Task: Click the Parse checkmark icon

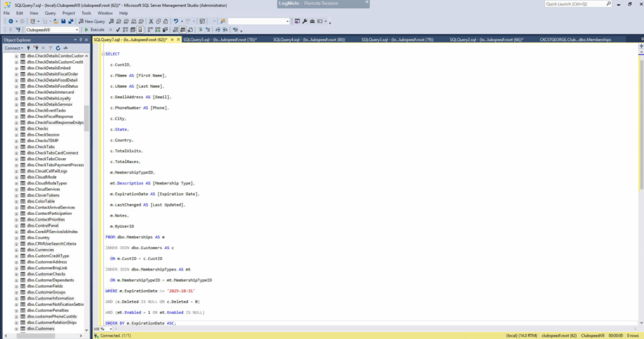Action: (118, 29)
